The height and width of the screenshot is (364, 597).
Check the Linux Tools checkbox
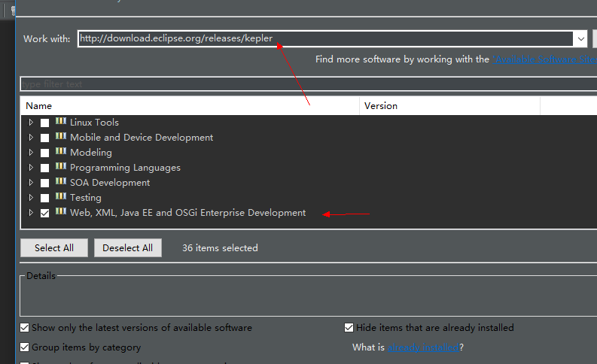(x=45, y=123)
